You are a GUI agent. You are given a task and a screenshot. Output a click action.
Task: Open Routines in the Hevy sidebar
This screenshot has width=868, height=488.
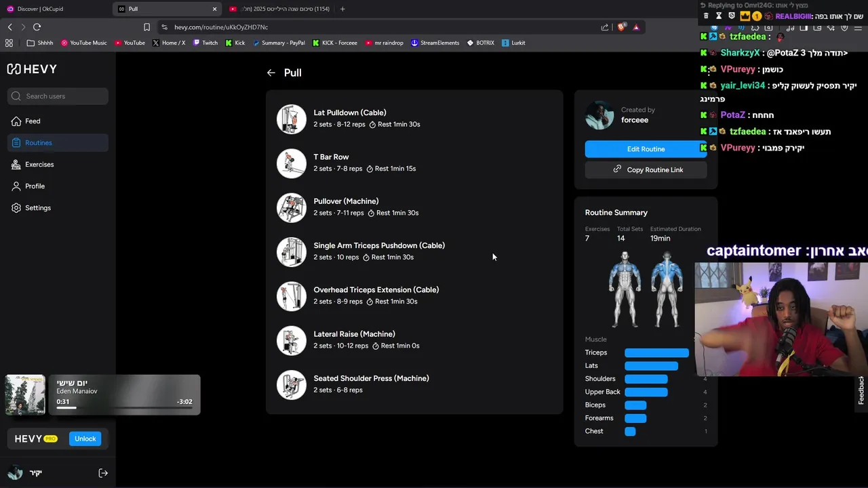[58, 143]
